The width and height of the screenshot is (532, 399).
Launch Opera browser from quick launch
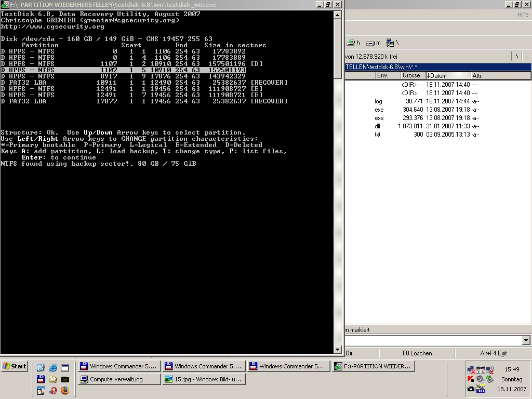(53, 391)
